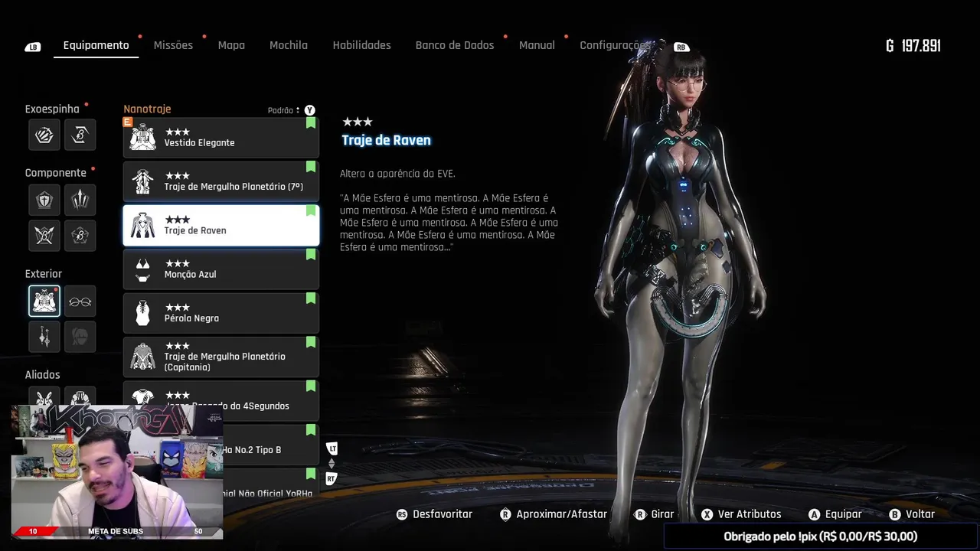Switch to the Equipamento tab
980x551 pixels.
tap(96, 45)
